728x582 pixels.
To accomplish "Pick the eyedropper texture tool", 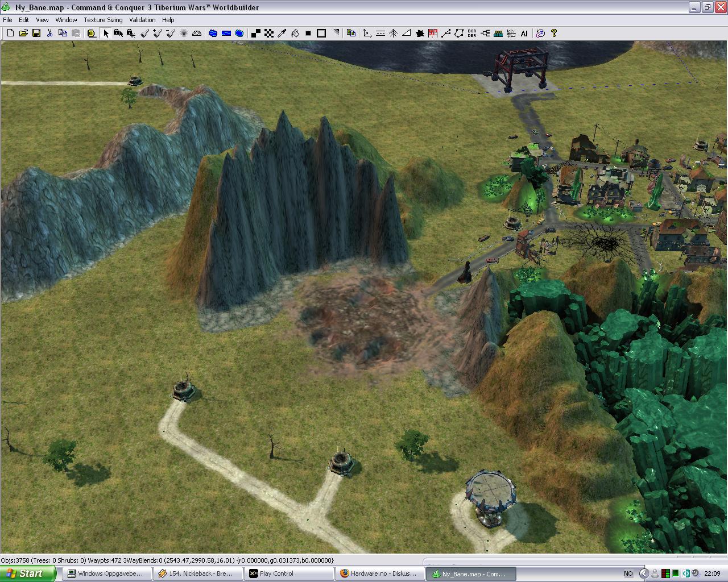I will (x=282, y=34).
